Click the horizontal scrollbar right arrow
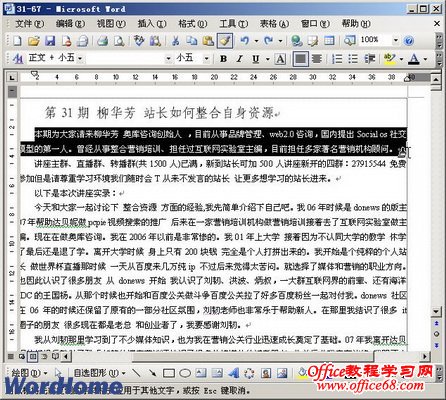 coord(424,356)
